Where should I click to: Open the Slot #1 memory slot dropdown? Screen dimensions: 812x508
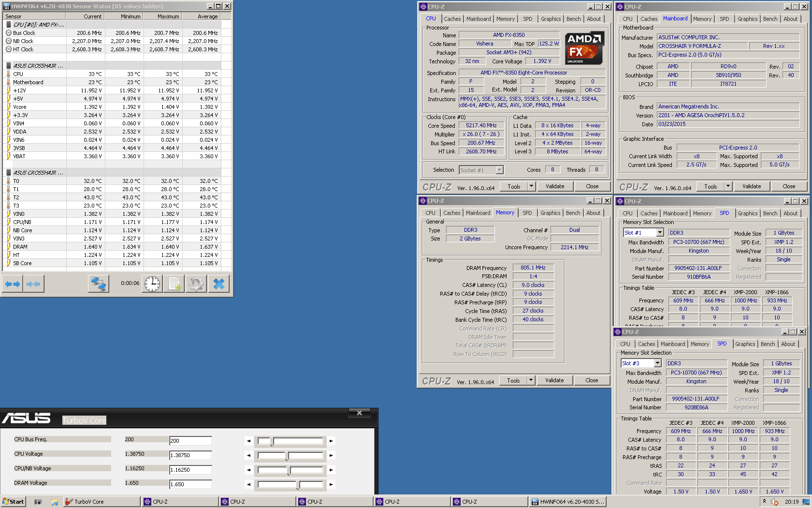click(660, 233)
